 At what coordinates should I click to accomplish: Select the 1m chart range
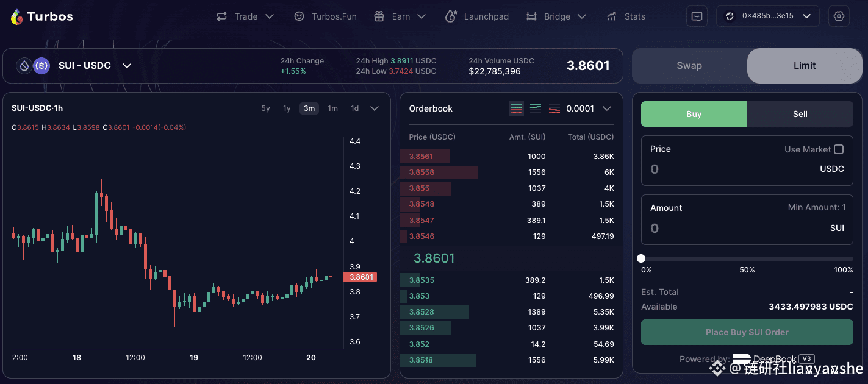tap(332, 108)
